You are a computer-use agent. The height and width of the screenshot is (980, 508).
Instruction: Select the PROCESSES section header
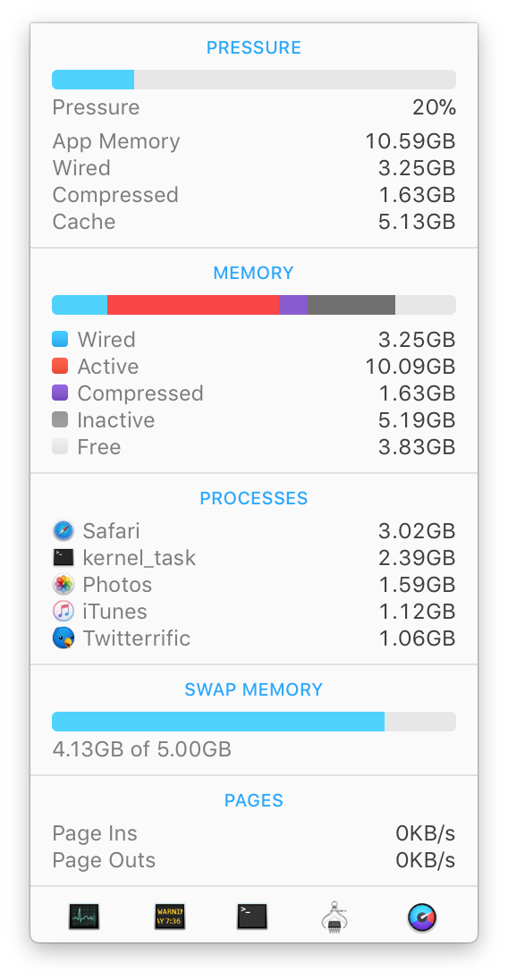tap(254, 498)
